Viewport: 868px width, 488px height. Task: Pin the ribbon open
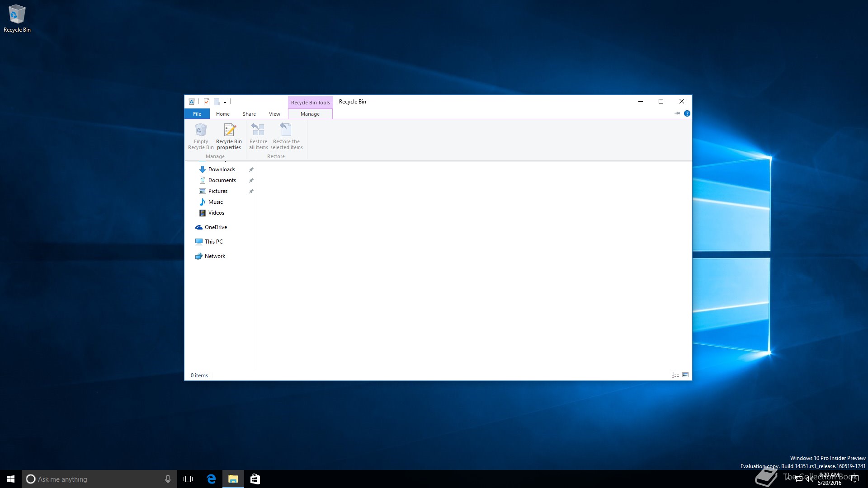(x=677, y=113)
